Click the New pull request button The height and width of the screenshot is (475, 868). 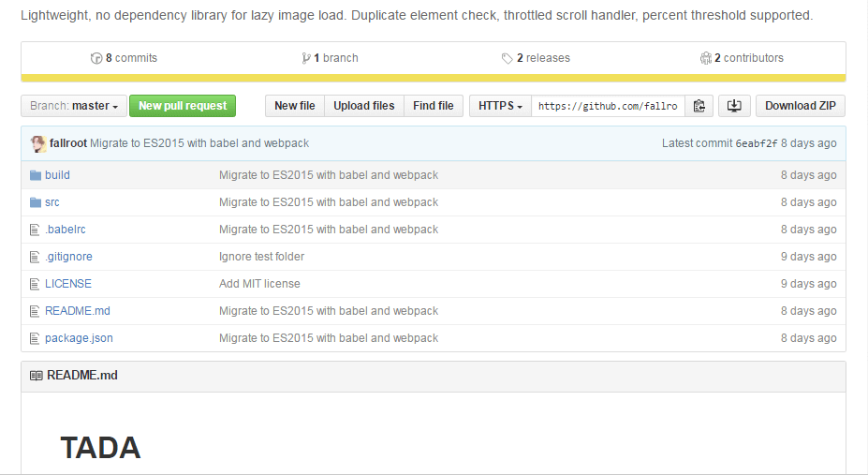183,106
